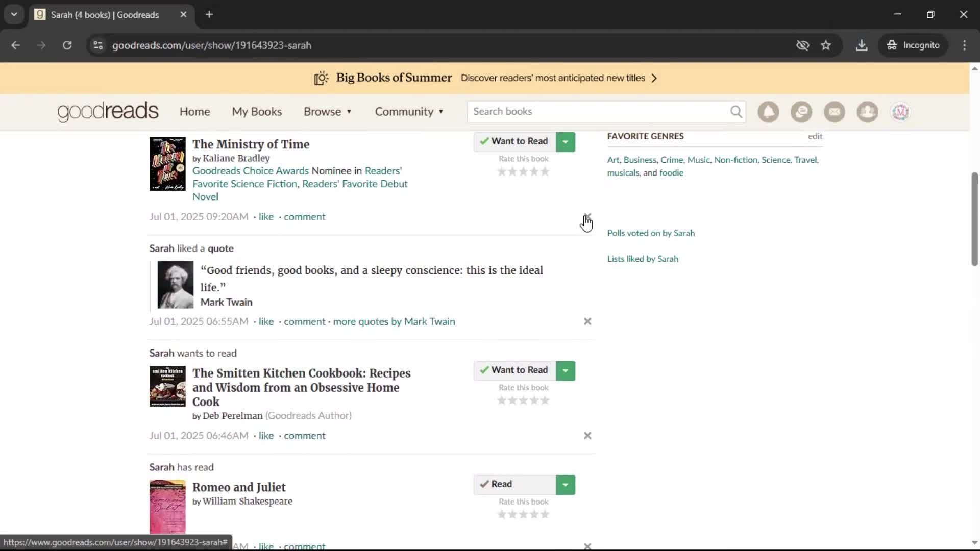Comment on the Smitten Kitchen Cookbook update
Screen dimensions: 980x551
pyautogui.click(x=305, y=436)
